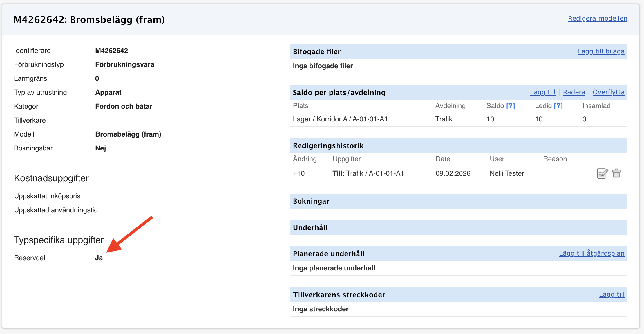Click Lägg till in Saldo per plats/avdelning
Screen dimensions: 644x334
pyautogui.click(x=542, y=92)
